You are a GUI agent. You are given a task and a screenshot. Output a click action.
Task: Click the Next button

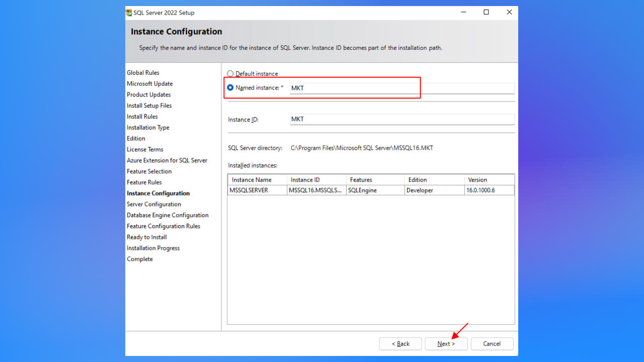tap(446, 344)
